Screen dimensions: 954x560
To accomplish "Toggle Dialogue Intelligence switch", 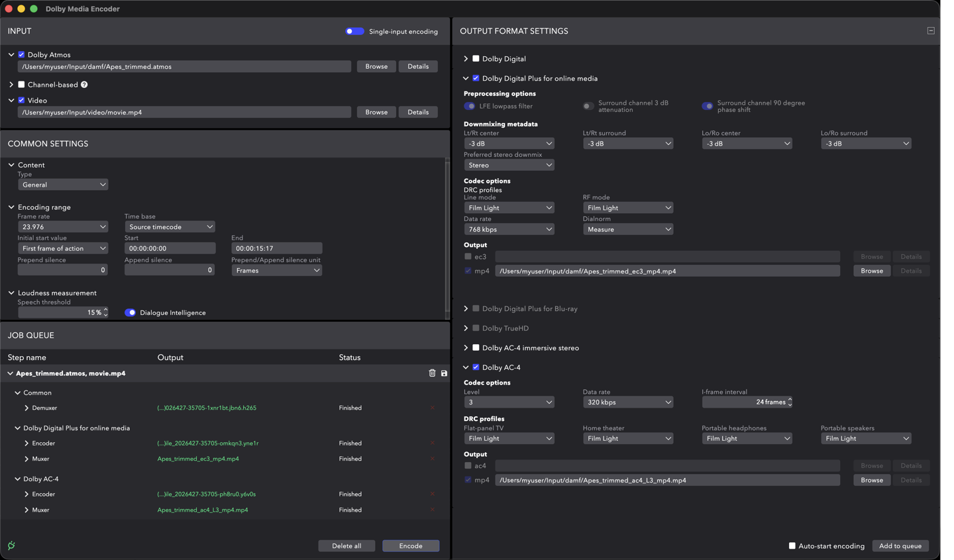I will point(130,312).
